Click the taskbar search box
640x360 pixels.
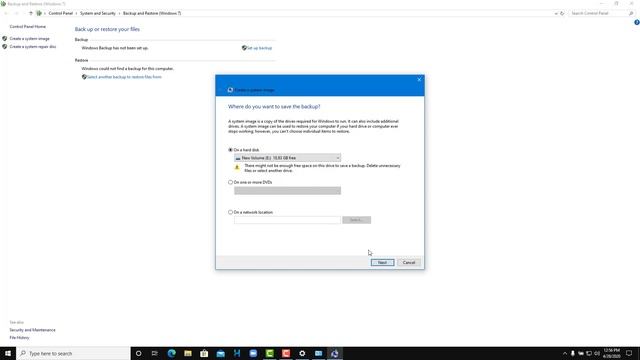[73, 353]
